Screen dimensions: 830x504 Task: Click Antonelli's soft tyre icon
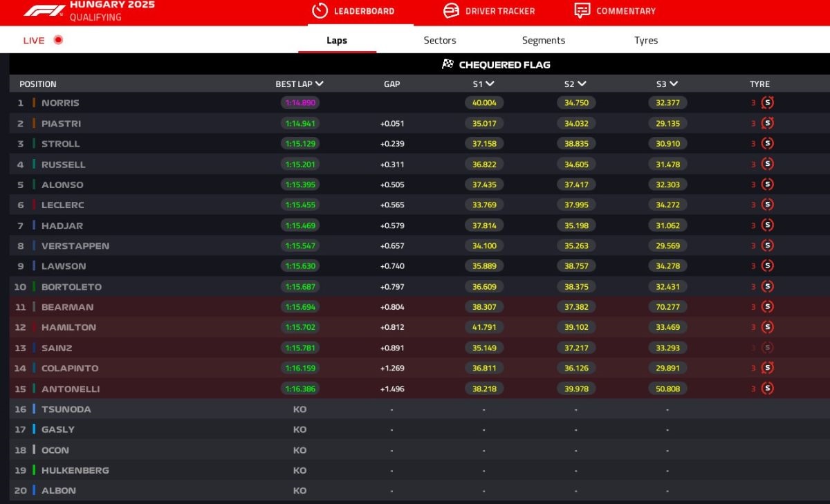[767, 389]
